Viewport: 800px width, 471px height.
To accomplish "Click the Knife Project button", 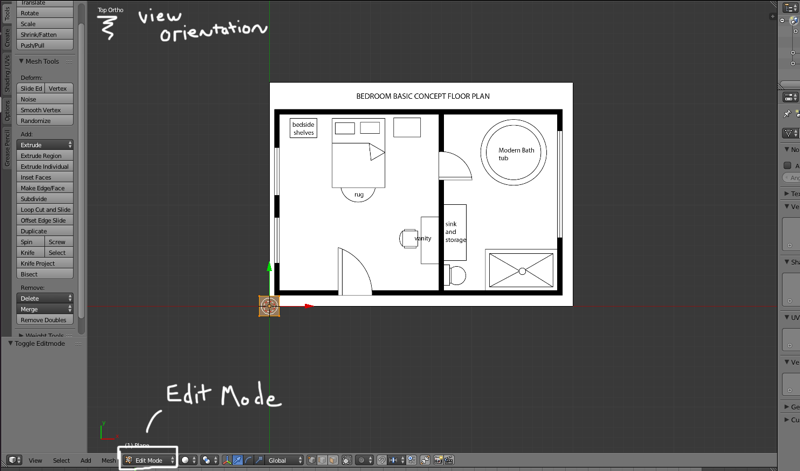I will (x=45, y=263).
